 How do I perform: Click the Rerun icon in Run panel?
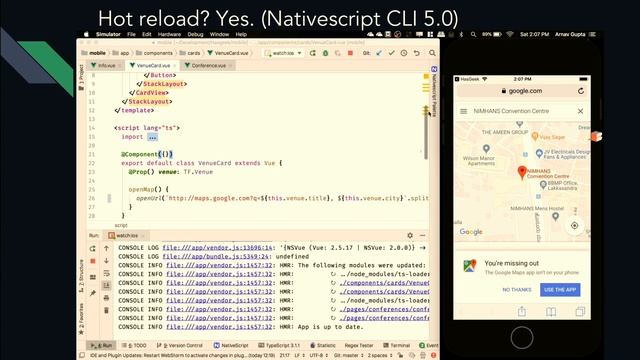(93, 248)
